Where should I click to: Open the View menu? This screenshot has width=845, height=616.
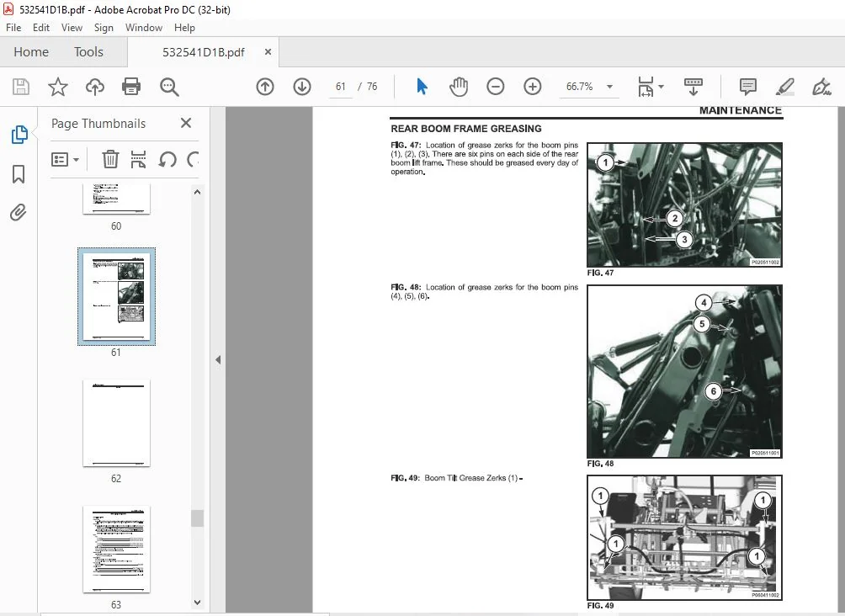72,28
